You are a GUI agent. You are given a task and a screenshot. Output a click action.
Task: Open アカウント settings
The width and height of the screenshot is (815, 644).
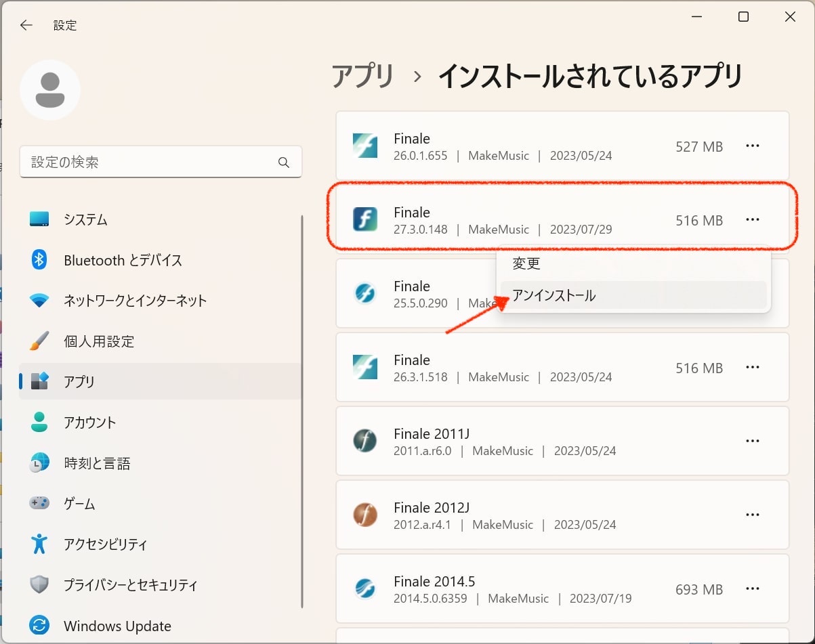[160, 423]
